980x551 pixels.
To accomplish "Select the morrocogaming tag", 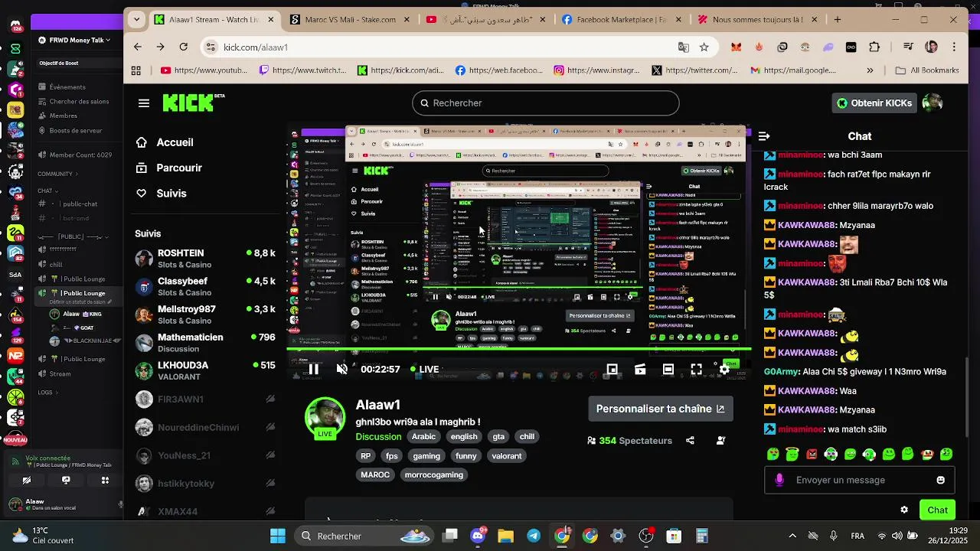I will (x=434, y=474).
